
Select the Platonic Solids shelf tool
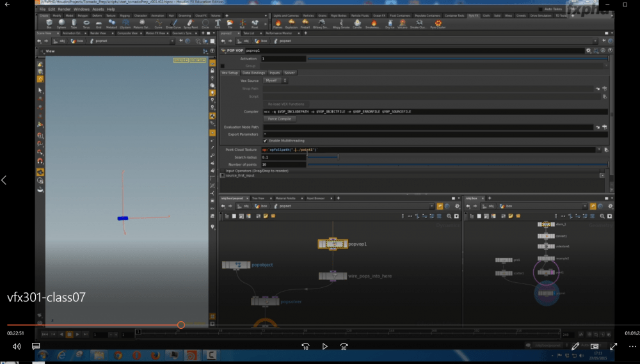tap(141, 24)
